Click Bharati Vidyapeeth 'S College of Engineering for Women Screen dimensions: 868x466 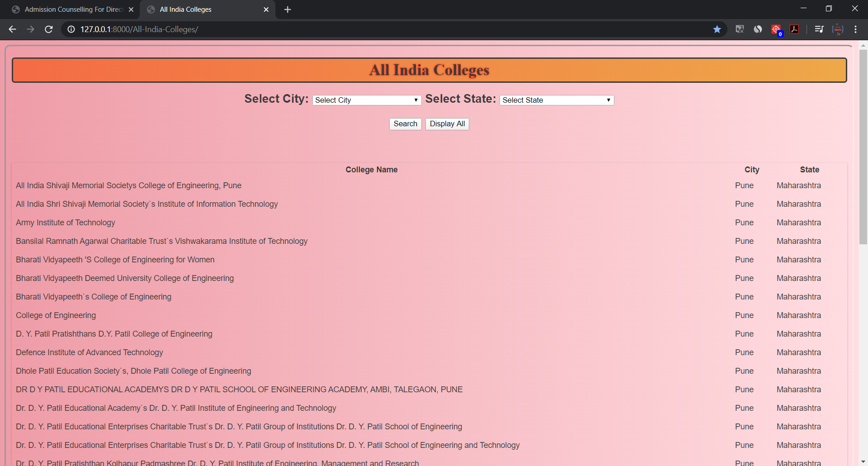point(115,260)
